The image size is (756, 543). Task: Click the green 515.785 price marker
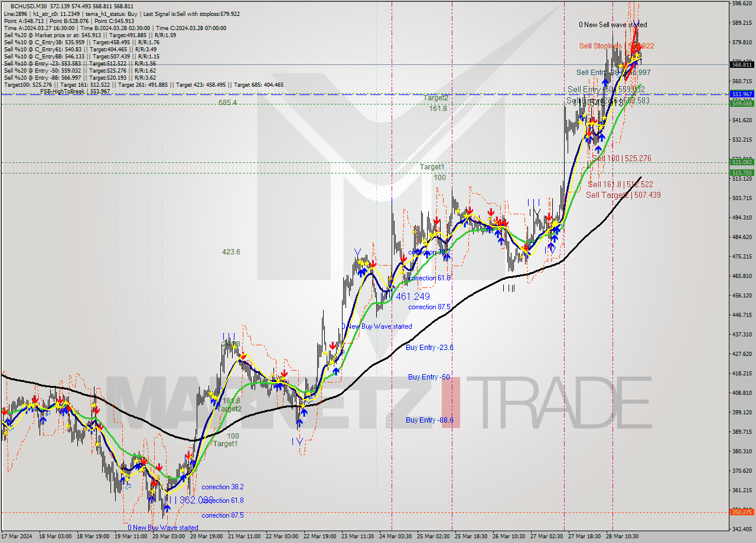coord(742,172)
